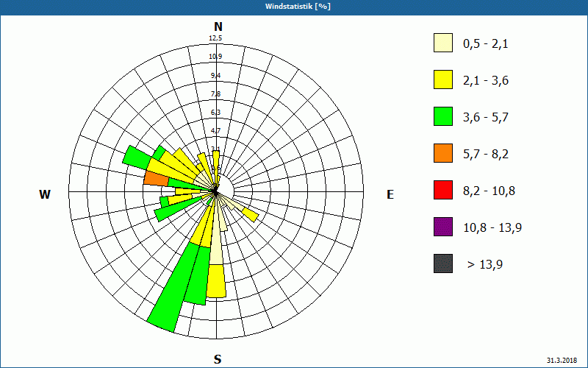Click the W compass label
The height and width of the screenshot is (368, 588).
point(45,194)
